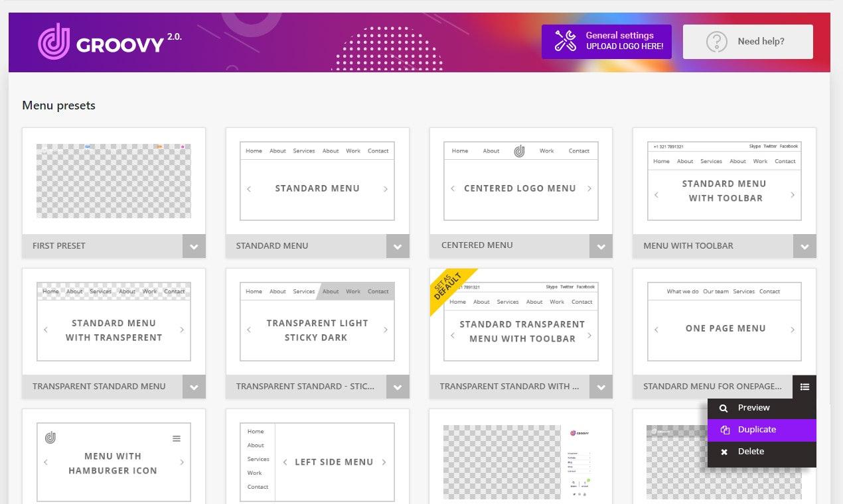The width and height of the screenshot is (843, 504).
Task: Click the Groovy logo icon in the banner
Action: click(x=54, y=42)
